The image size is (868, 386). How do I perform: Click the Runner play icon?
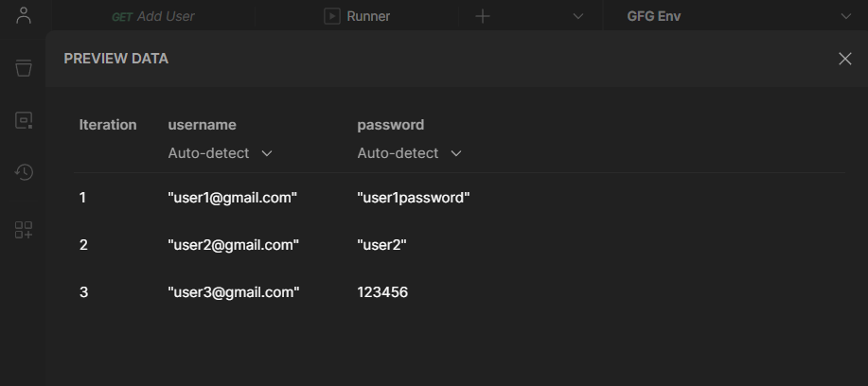331,16
